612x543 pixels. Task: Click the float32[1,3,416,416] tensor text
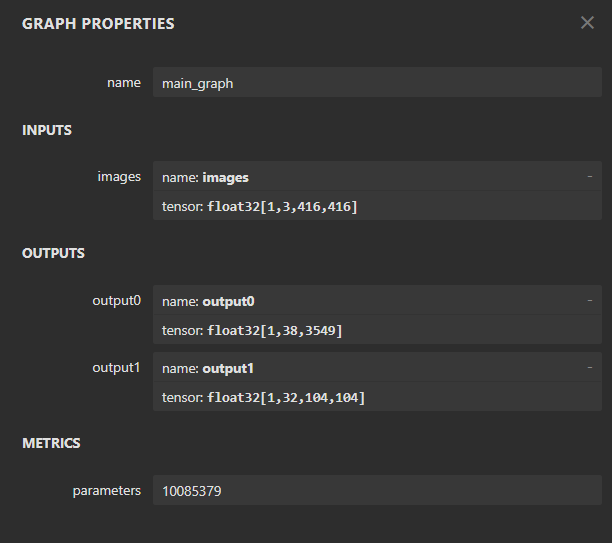282,206
